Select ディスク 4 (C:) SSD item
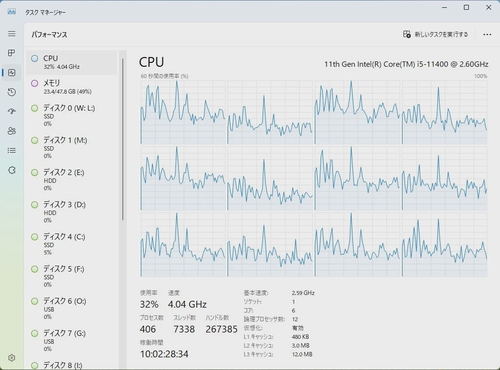500x370 pixels. click(72, 244)
